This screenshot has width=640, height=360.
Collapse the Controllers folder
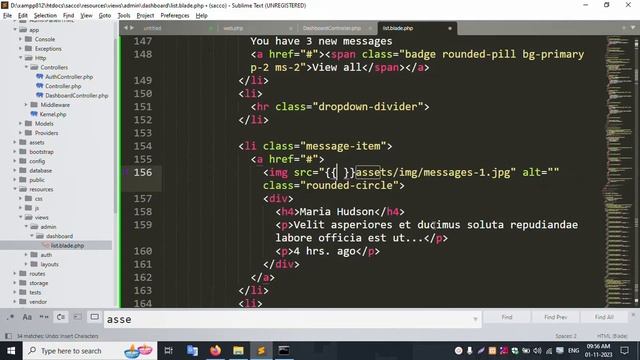[x=26, y=67]
